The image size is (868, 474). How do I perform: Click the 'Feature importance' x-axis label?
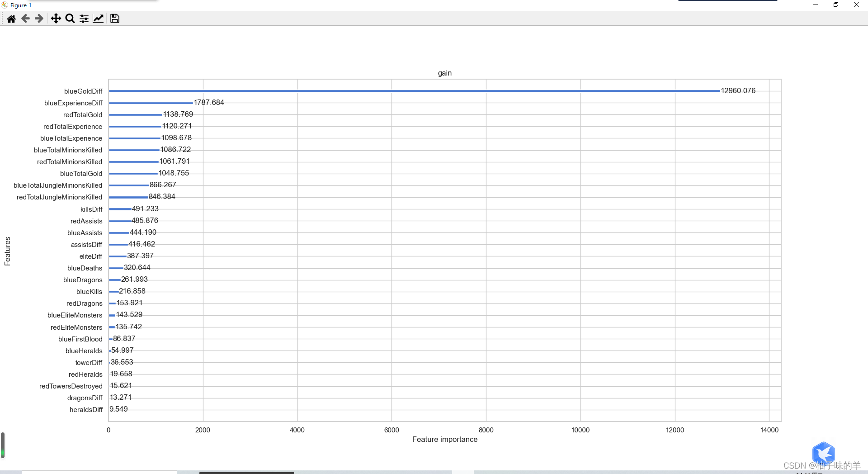pyautogui.click(x=444, y=439)
